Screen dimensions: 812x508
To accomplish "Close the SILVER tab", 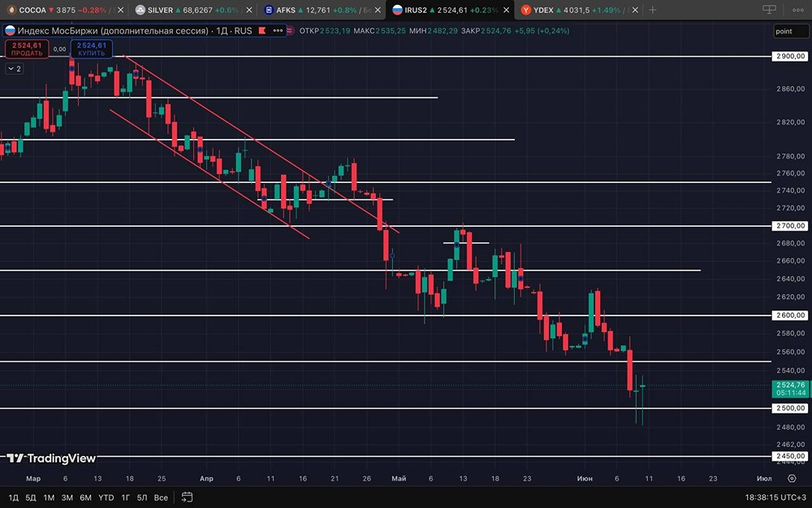I will (249, 10).
